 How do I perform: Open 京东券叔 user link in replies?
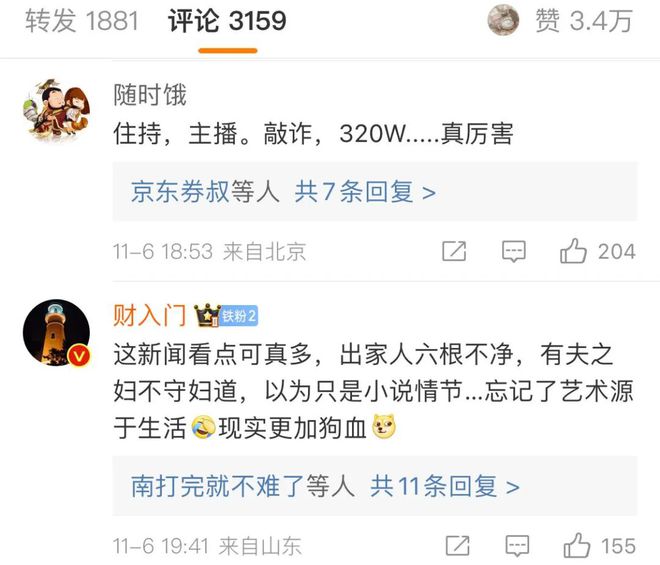(180, 192)
